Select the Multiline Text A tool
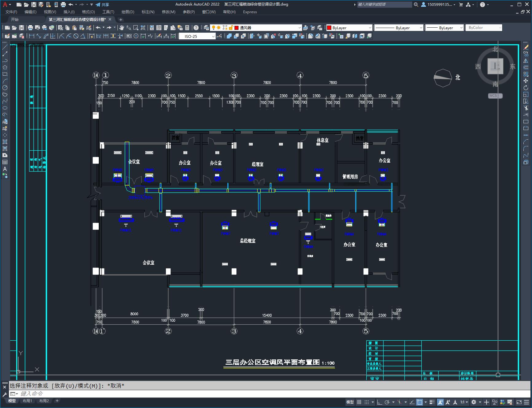The height and width of the screenshot is (408, 532). 5,169
